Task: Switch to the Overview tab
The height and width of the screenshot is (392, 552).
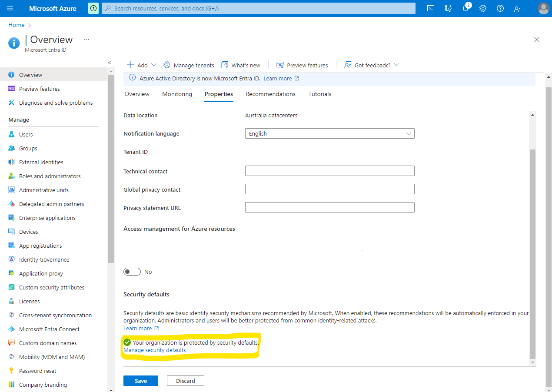Action: (x=137, y=94)
